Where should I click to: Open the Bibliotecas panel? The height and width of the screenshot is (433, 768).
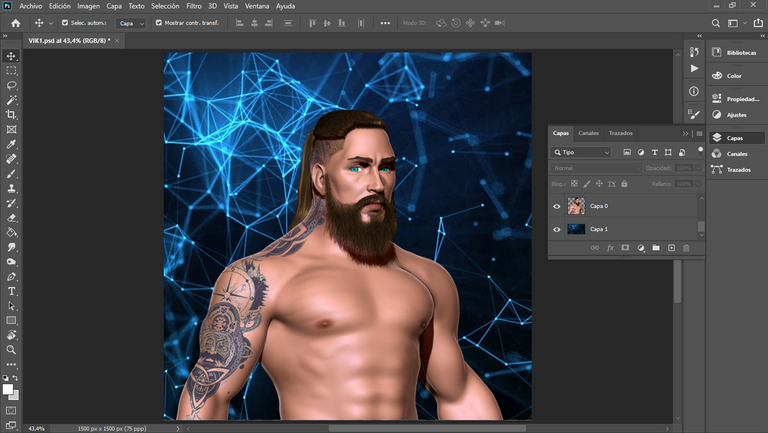(x=735, y=52)
